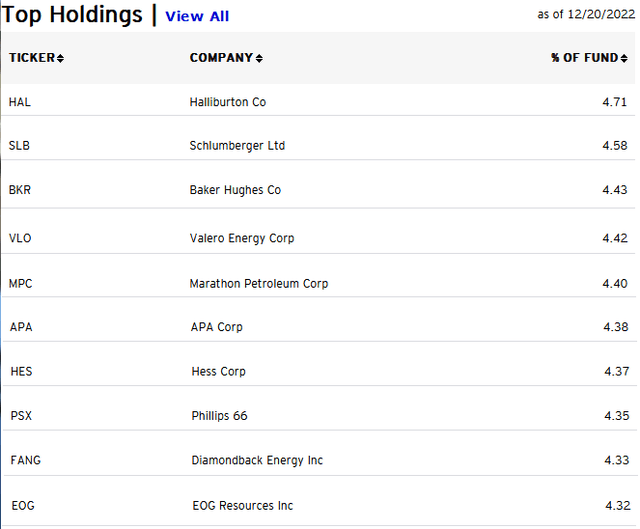Screen dimensions: 640x529
Task: Click the Halliburton Co company name
Action: (x=228, y=102)
